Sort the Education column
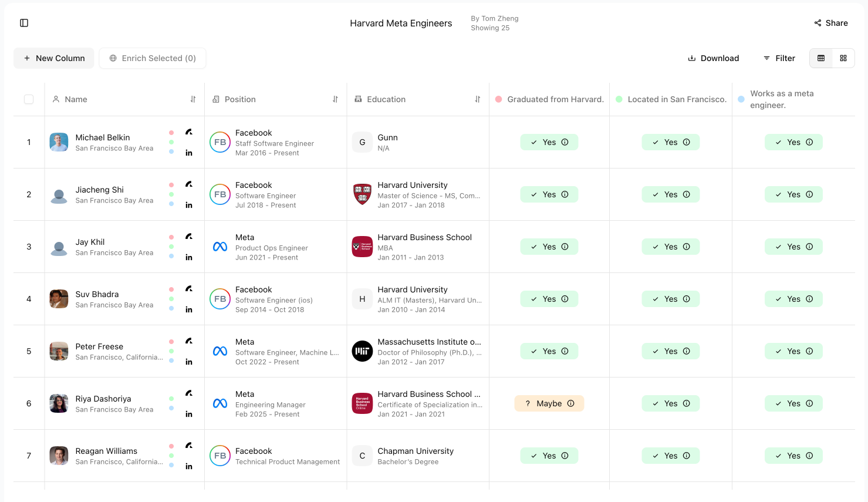This screenshot has width=868, height=502. tap(478, 99)
